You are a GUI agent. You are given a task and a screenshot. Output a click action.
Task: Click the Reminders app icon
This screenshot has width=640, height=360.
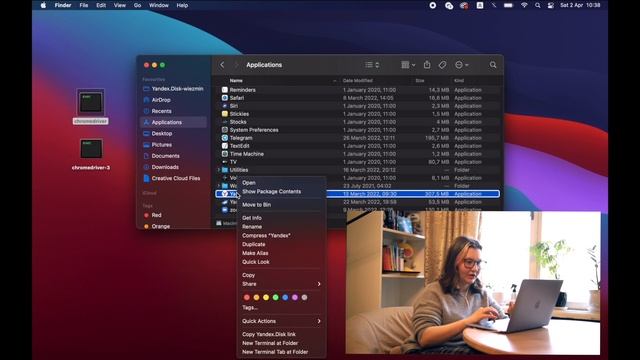224,90
